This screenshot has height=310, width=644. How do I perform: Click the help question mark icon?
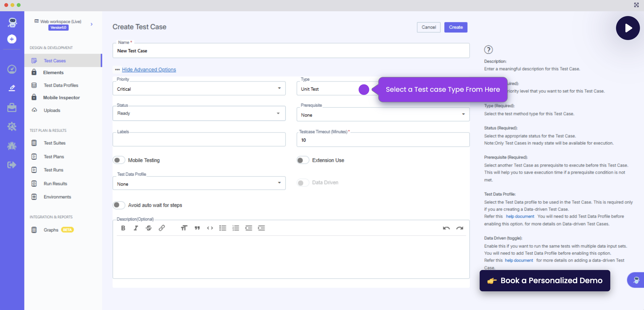pyautogui.click(x=488, y=50)
